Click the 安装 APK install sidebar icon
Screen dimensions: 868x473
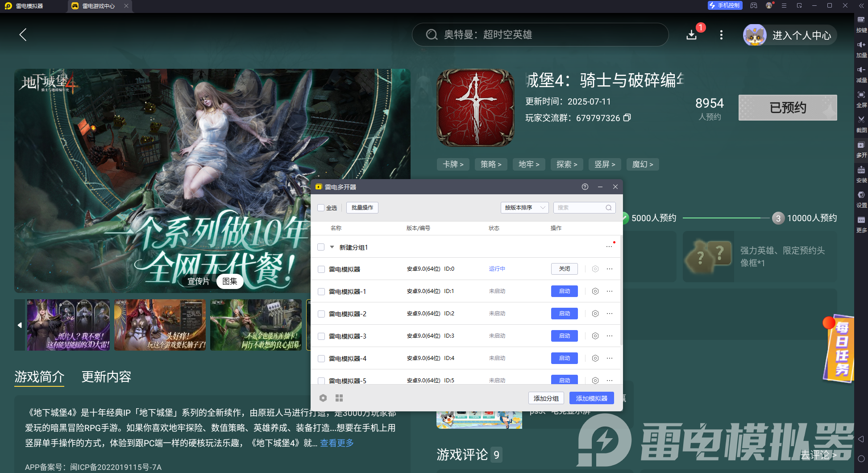pyautogui.click(x=861, y=174)
